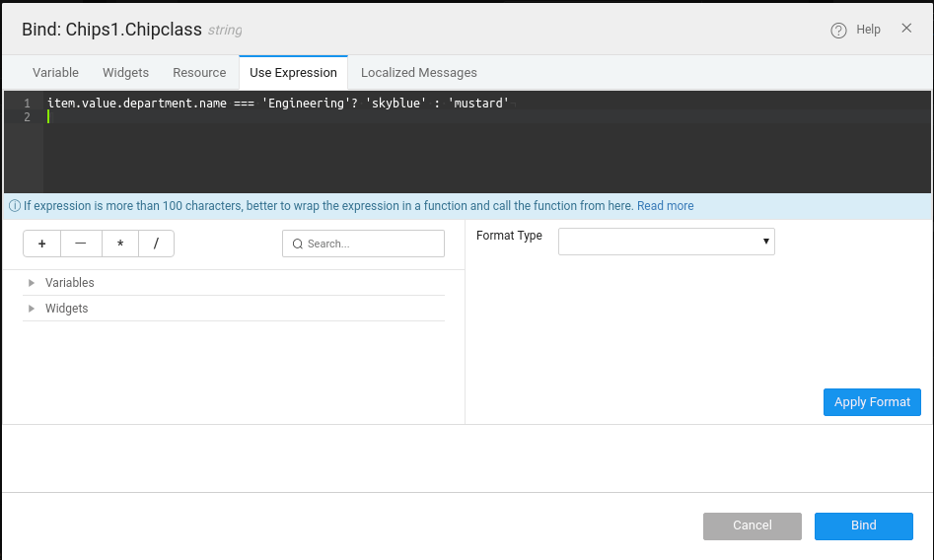Click the Help question mark icon
Image resolution: width=934 pixels, height=560 pixels.
click(838, 31)
